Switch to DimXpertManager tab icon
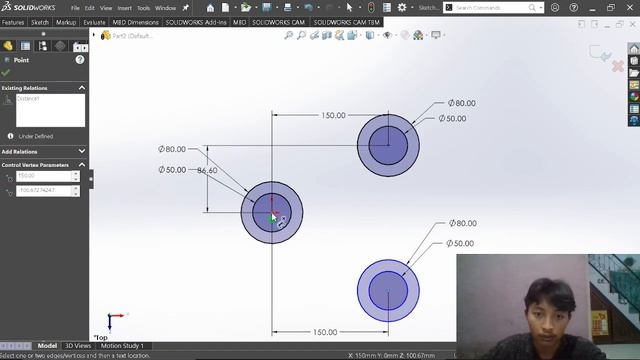640x360 pixels. tap(60, 46)
